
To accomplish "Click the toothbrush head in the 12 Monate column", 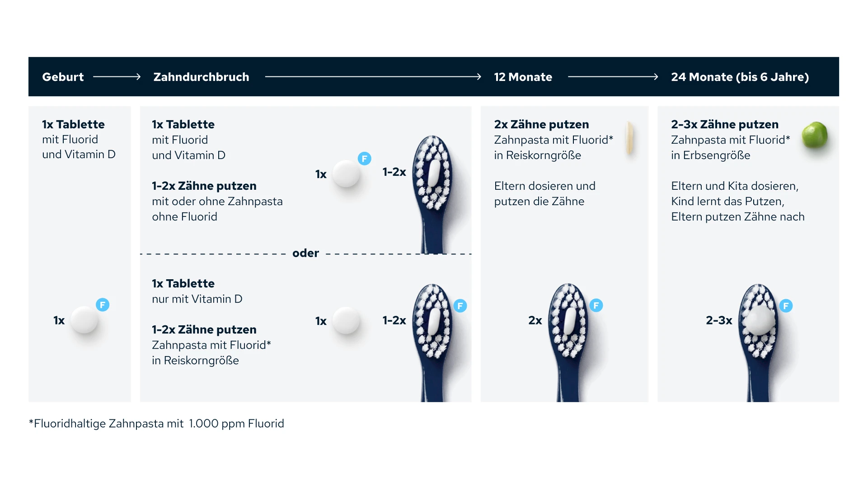I will (568, 320).
